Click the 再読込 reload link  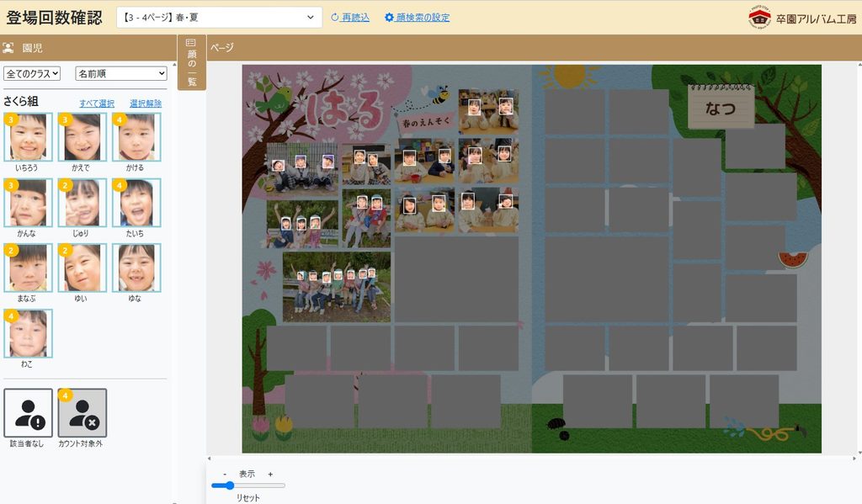pyautogui.click(x=355, y=18)
